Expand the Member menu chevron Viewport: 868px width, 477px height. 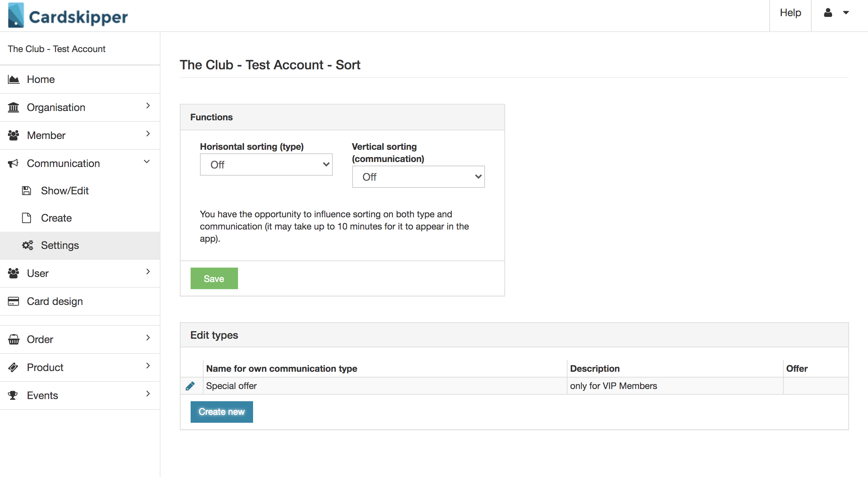click(148, 134)
